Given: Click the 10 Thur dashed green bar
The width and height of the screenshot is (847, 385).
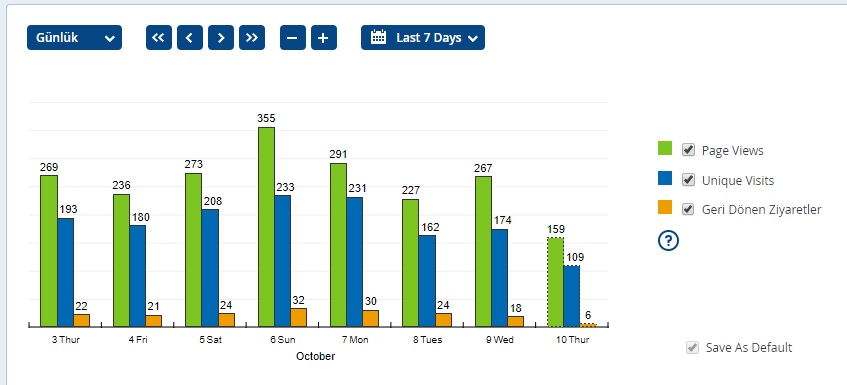Looking at the screenshot, I should click(x=555, y=282).
